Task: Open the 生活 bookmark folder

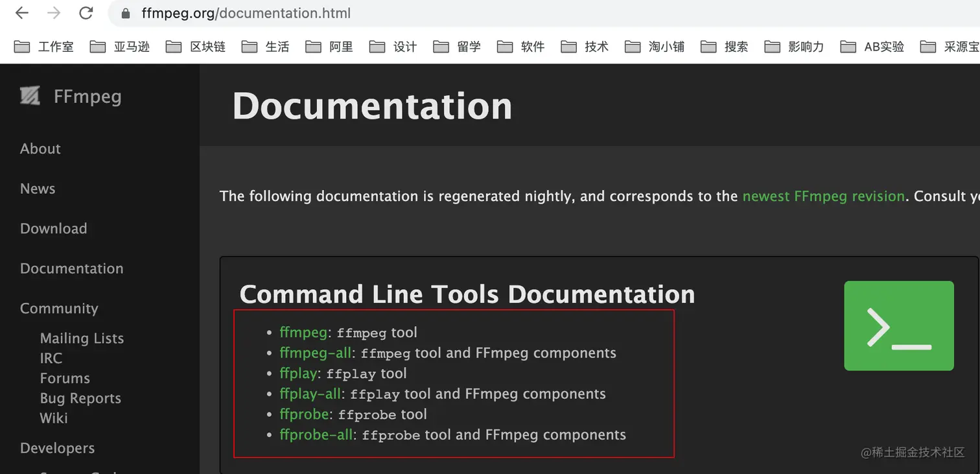Action: 266,47
